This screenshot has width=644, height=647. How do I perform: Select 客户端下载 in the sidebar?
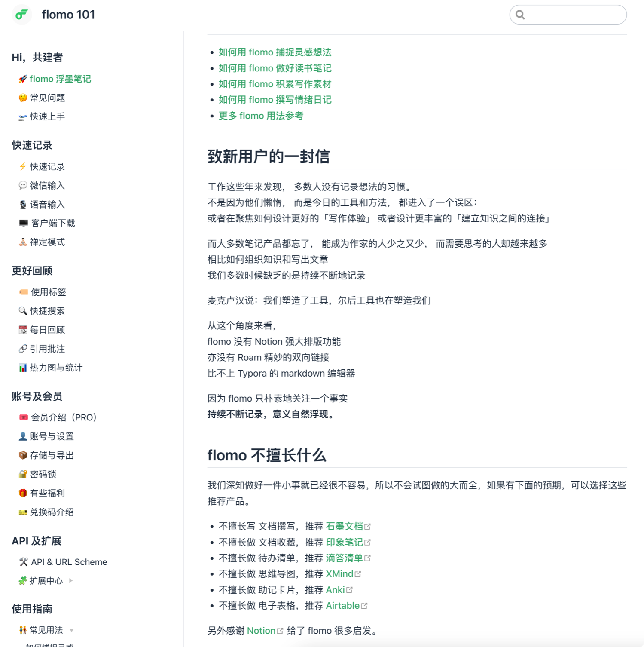click(x=52, y=223)
